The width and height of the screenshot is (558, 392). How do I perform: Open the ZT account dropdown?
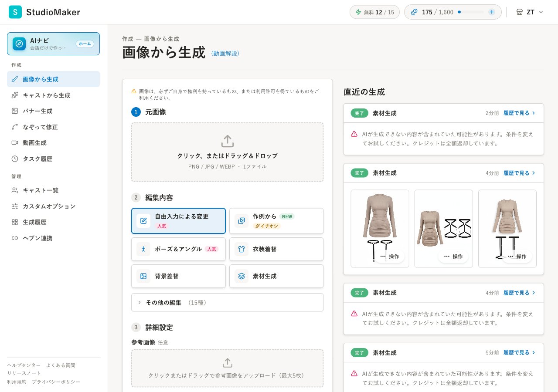coord(530,12)
